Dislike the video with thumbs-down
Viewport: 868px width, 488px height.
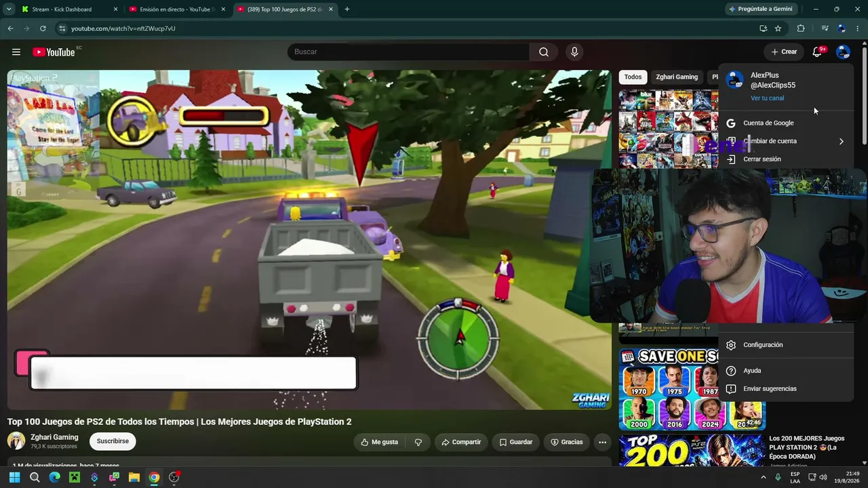(x=418, y=442)
